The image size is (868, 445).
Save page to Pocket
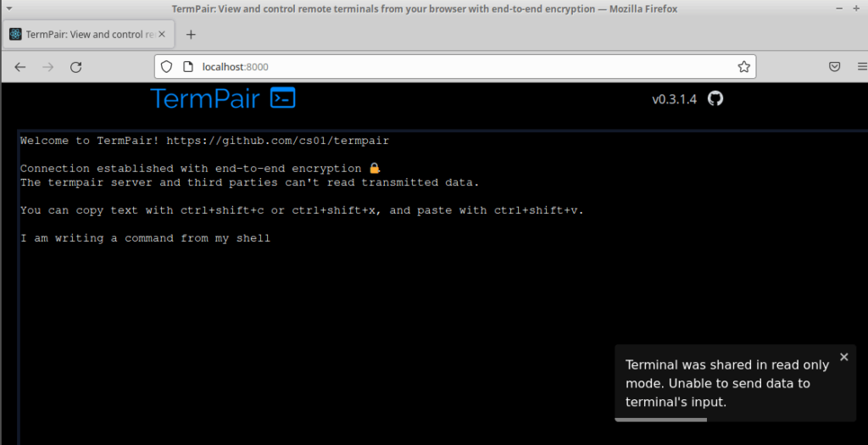pos(834,66)
